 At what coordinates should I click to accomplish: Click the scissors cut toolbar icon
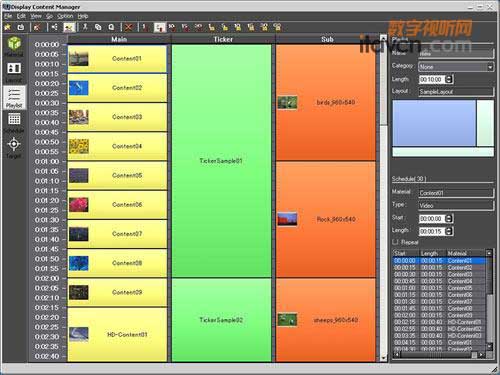coord(85,27)
